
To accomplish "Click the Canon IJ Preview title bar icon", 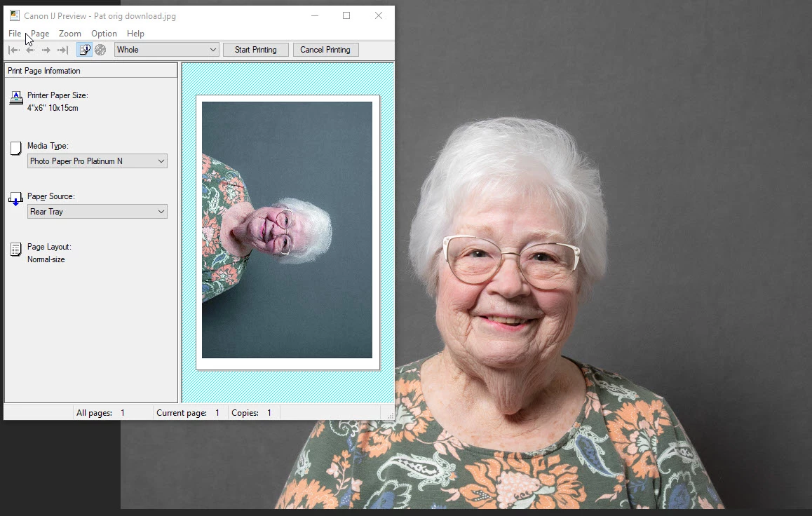I will click(15, 15).
